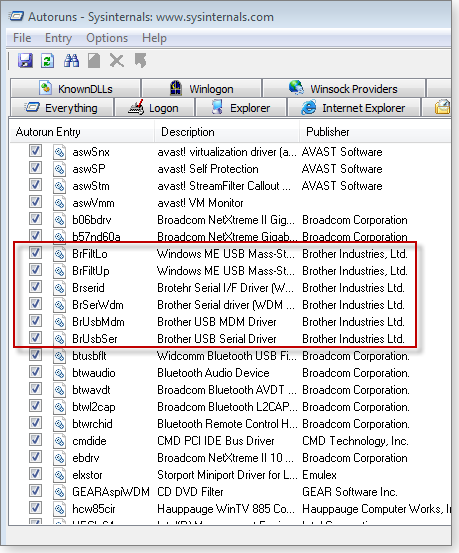Click the cmdide driver file icon
459x553 pixels.
click(x=59, y=441)
